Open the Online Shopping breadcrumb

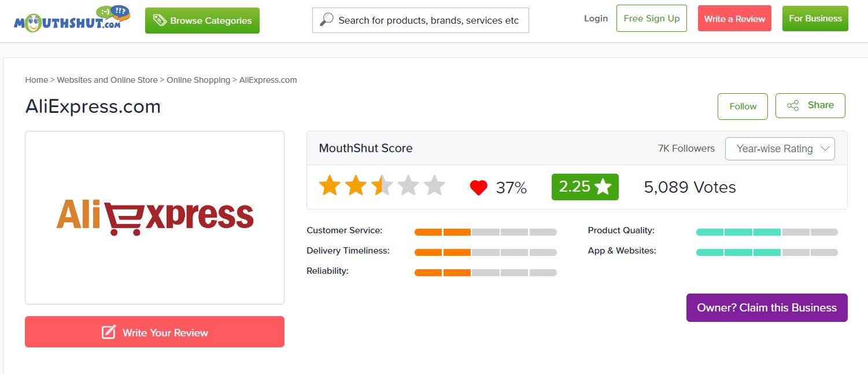click(x=198, y=80)
